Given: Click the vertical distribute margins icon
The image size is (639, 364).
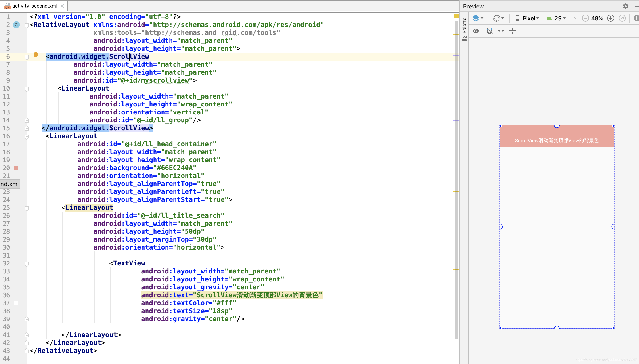Looking at the screenshot, I should (x=512, y=31).
